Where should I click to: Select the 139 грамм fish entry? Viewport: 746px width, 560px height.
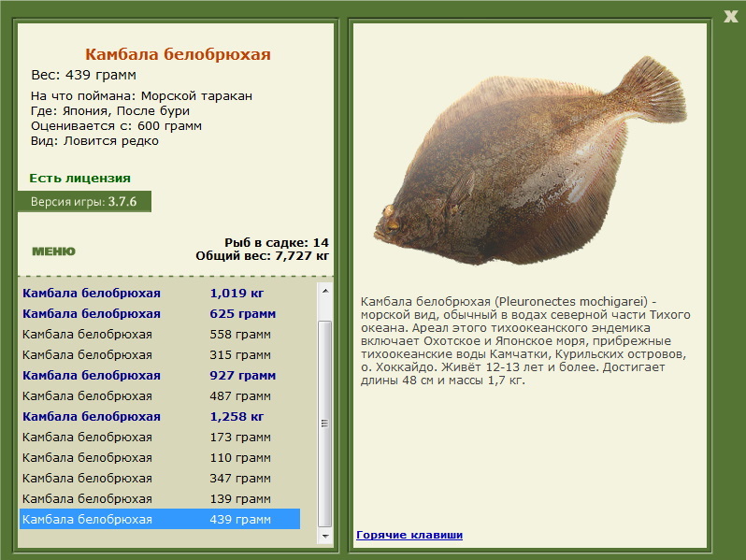click(x=160, y=498)
